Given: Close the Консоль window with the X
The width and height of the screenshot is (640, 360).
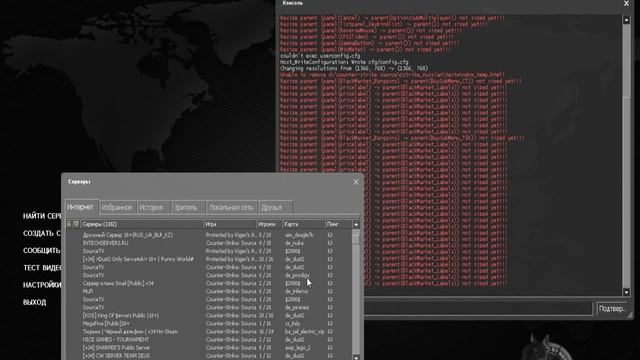Looking at the screenshot, I should [627, 3].
